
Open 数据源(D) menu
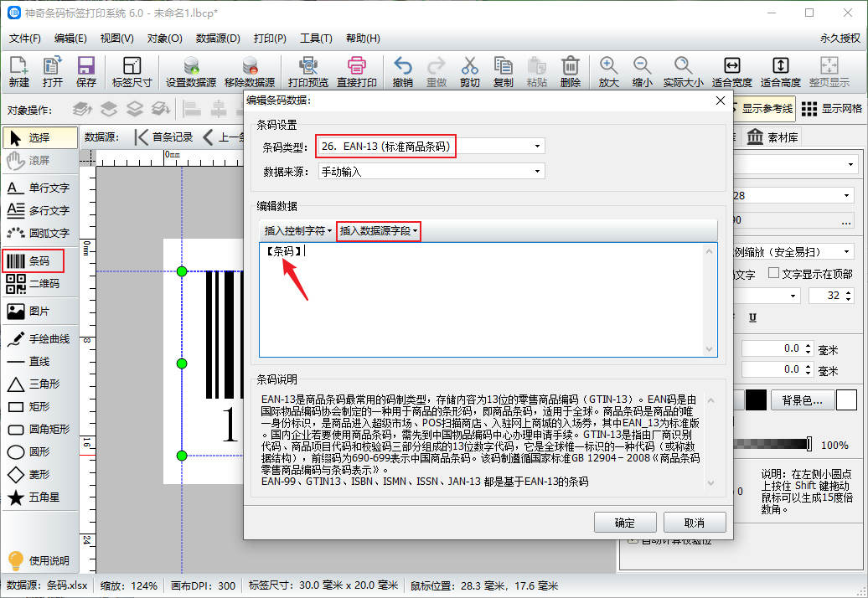(x=218, y=39)
